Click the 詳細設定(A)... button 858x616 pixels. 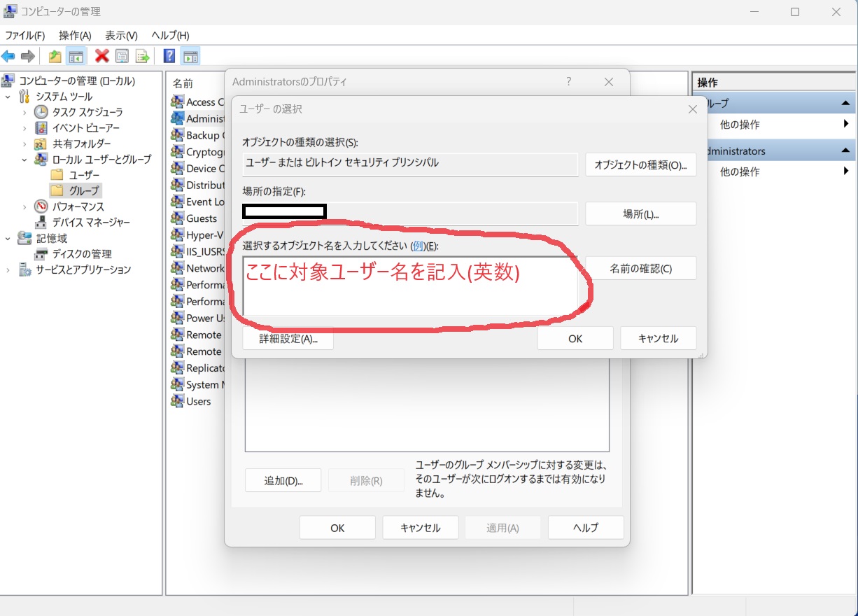pyautogui.click(x=288, y=339)
